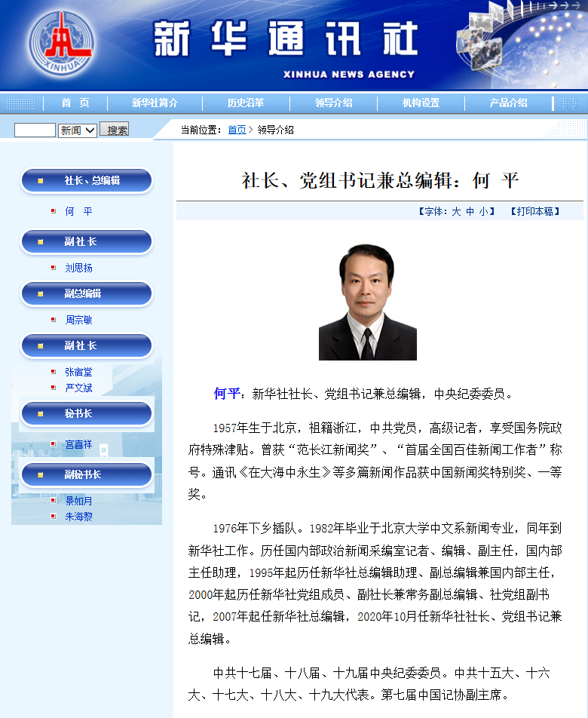Select the 秘书长 sidebar header

86,413
